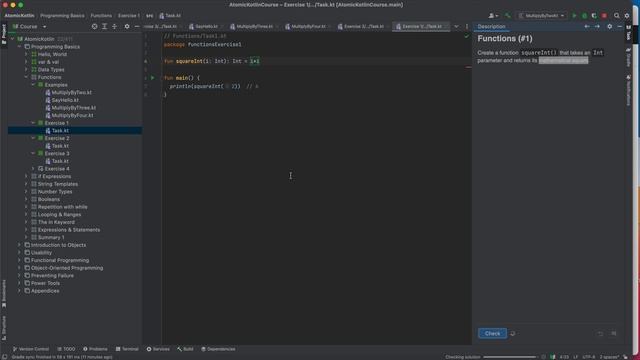
Task: Toggle the Gradle side tool window
Action: click(629, 57)
